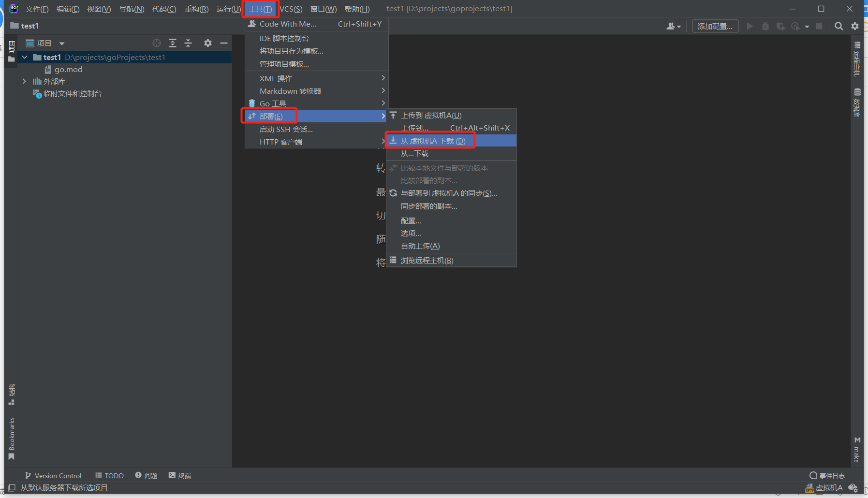868x498 pixels.
Task: Open the 事件日志 event log
Action: [827, 476]
